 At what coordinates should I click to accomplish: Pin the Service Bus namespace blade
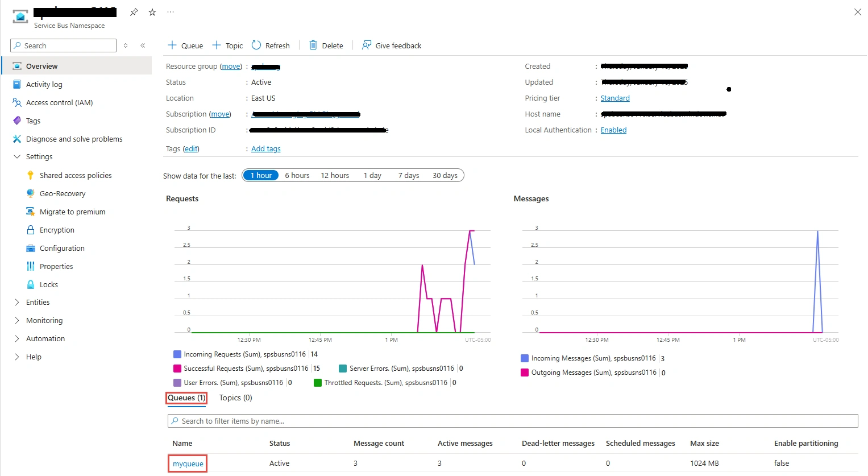click(x=134, y=12)
